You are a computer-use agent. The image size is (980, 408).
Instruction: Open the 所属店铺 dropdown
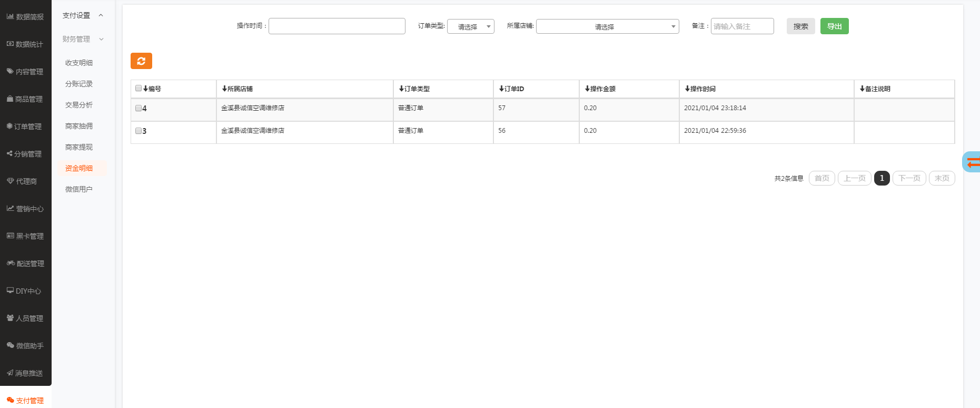click(x=607, y=26)
